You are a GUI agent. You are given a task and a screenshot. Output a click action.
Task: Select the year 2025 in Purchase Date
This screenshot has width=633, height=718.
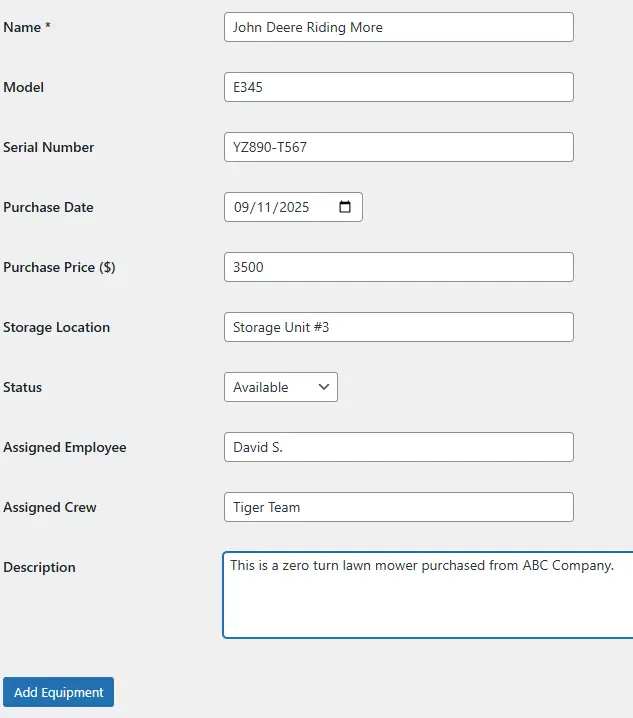pos(294,207)
